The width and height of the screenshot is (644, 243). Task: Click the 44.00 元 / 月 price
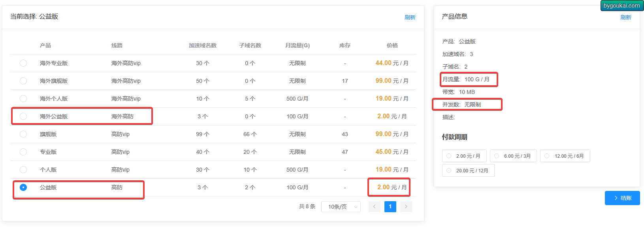point(392,63)
